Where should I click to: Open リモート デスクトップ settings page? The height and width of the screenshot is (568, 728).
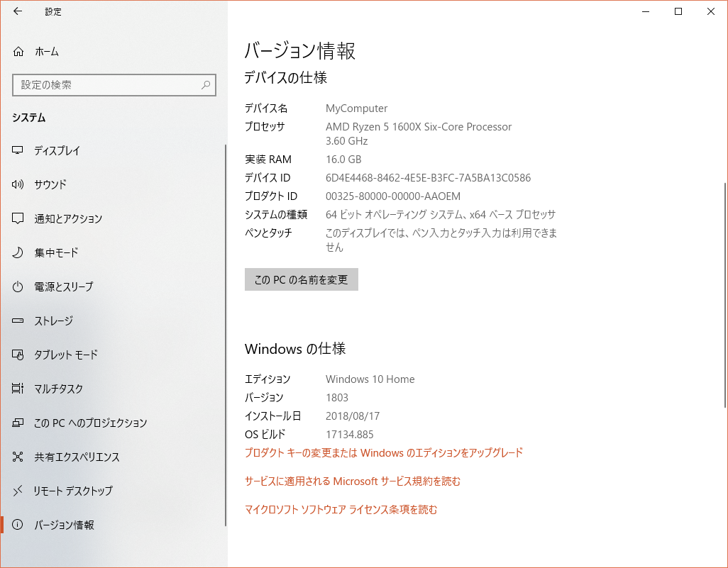click(113, 491)
